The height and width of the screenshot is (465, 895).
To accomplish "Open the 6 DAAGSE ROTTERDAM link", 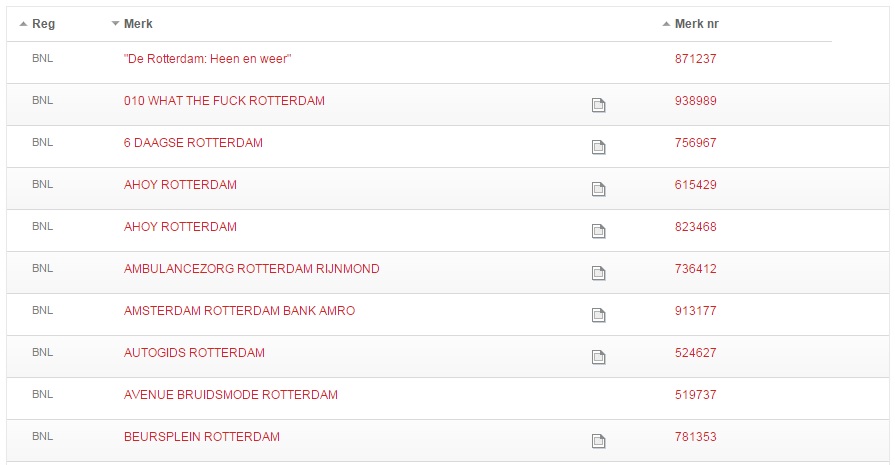I will point(193,143).
